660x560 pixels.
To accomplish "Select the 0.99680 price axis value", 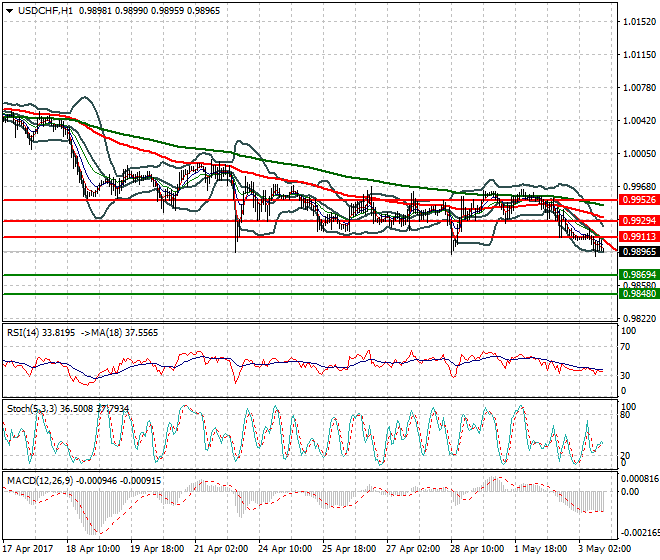I will pos(639,187).
